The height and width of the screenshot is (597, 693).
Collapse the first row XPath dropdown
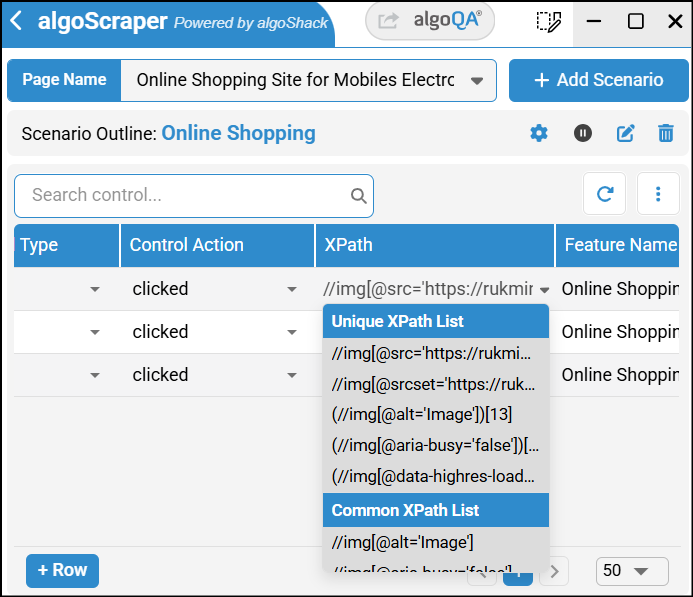coord(544,290)
